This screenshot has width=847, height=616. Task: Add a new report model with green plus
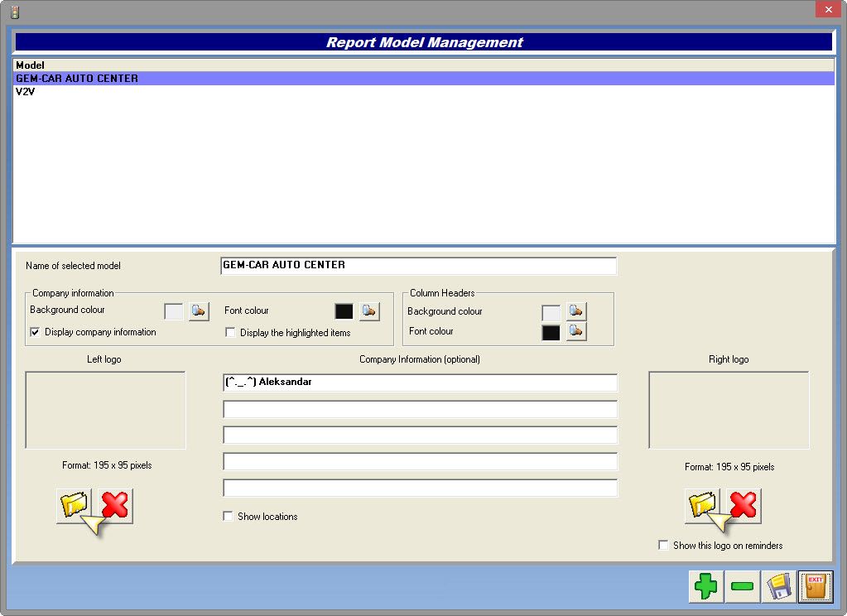tap(706, 586)
